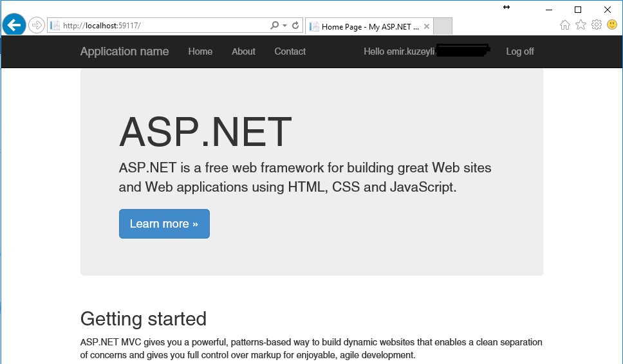This screenshot has width=623, height=364.
Task: Open the Home navigation link
Action: coord(200,51)
